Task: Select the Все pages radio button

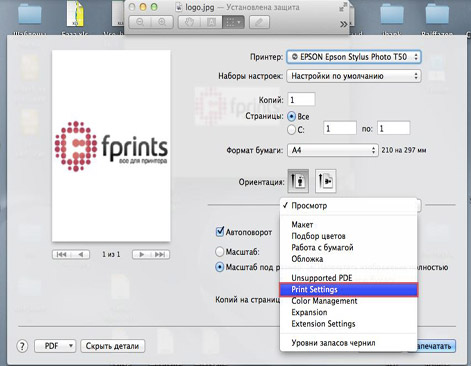Action: point(291,116)
